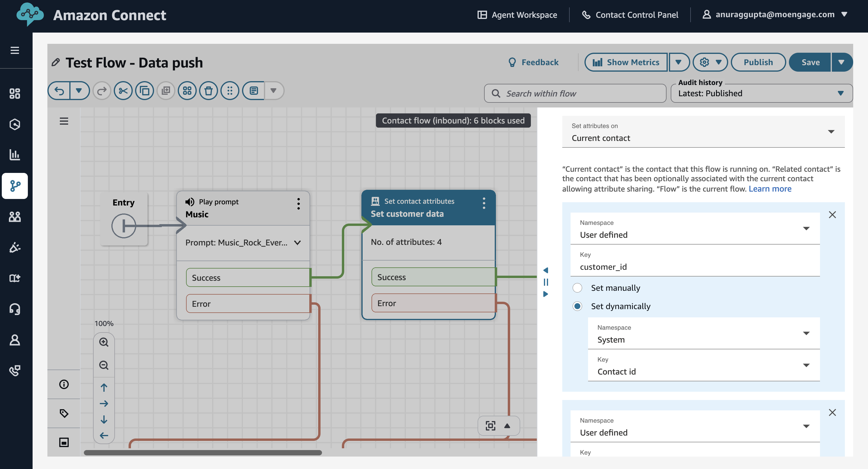868x469 pixels.
Task: Zoom in on the flow canvas
Action: coord(104,342)
